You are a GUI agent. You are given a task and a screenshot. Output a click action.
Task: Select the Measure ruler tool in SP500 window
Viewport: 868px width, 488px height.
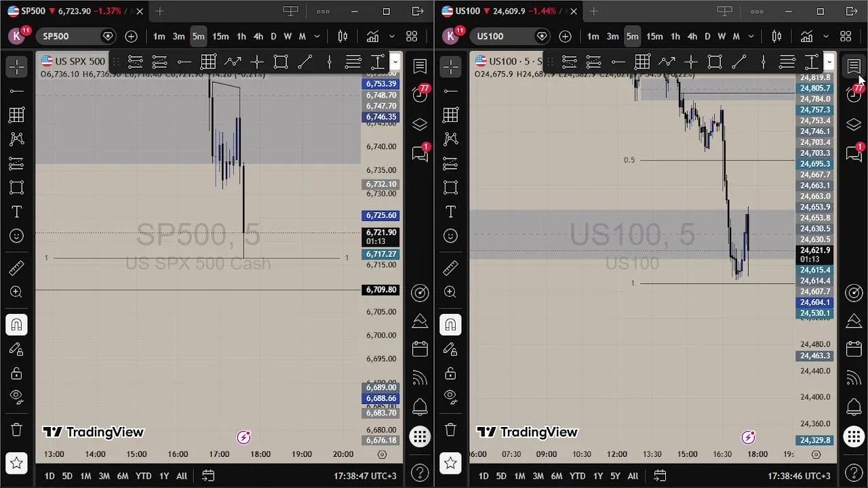[x=17, y=268]
